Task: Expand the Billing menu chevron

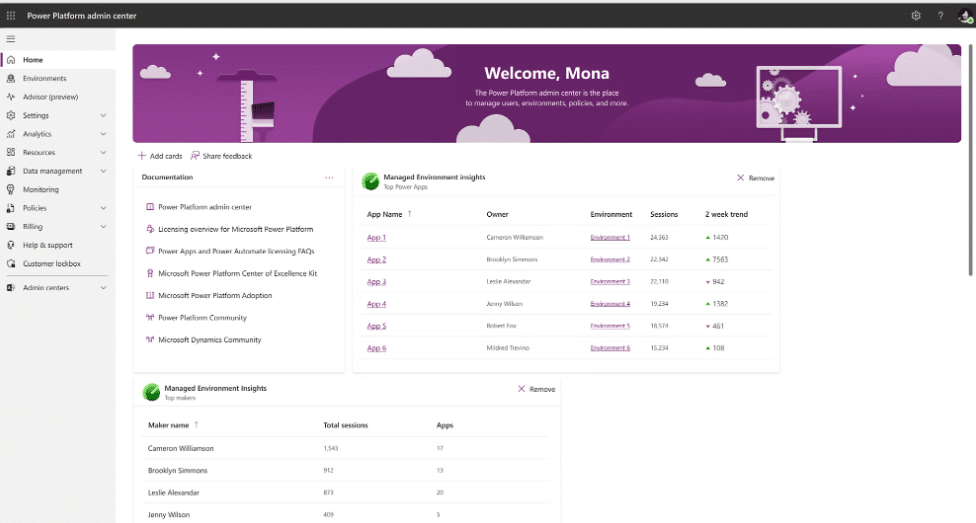Action: 103,227
